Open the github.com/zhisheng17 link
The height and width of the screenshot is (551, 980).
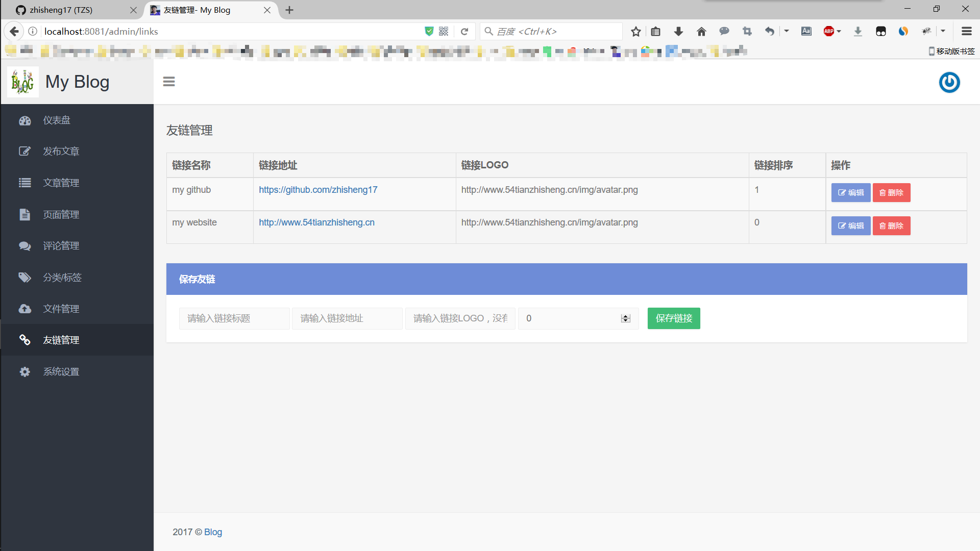318,190
